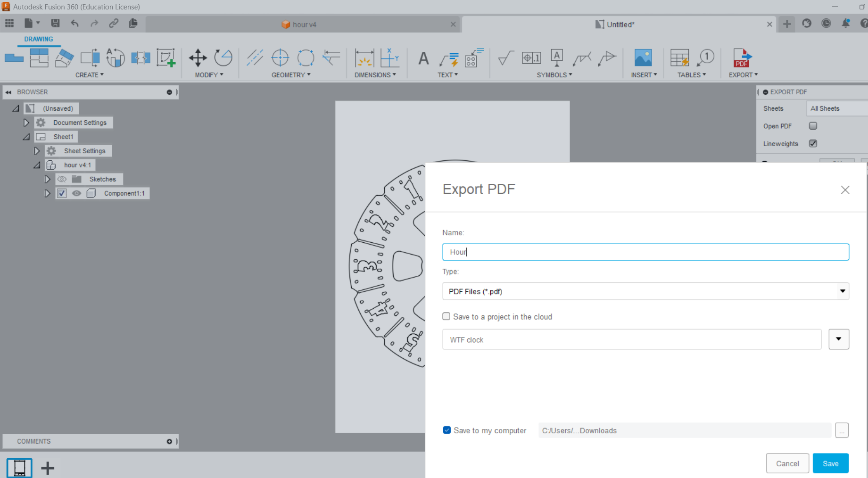Select the Base View tool in Create
Image resolution: width=868 pixels, height=478 pixels.
click(14, 58)
